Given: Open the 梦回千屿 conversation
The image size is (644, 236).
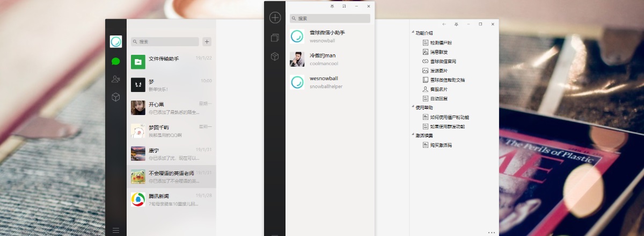Looking at the screenshot, I should (x=171, y=131).
